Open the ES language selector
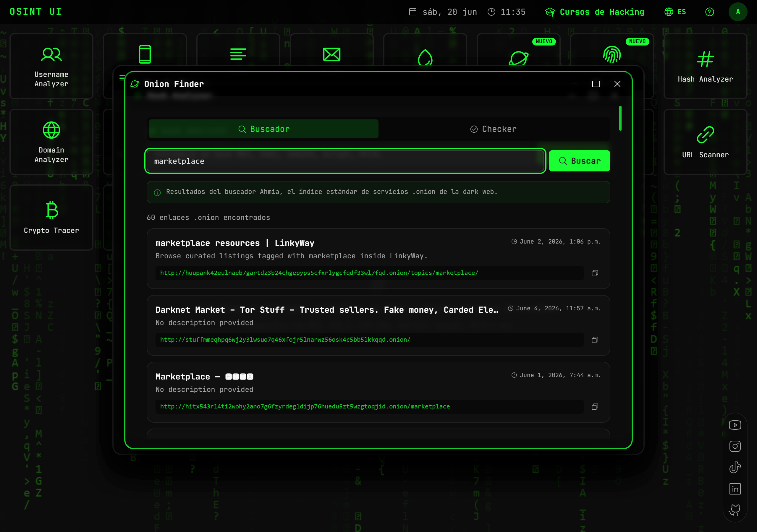Image resolution: width=757 pixels, height=532 pixels. [675, 12]
